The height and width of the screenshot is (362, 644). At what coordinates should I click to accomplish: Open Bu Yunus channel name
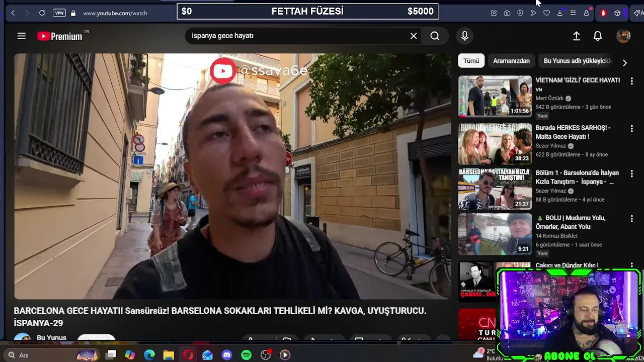(51, 338)
